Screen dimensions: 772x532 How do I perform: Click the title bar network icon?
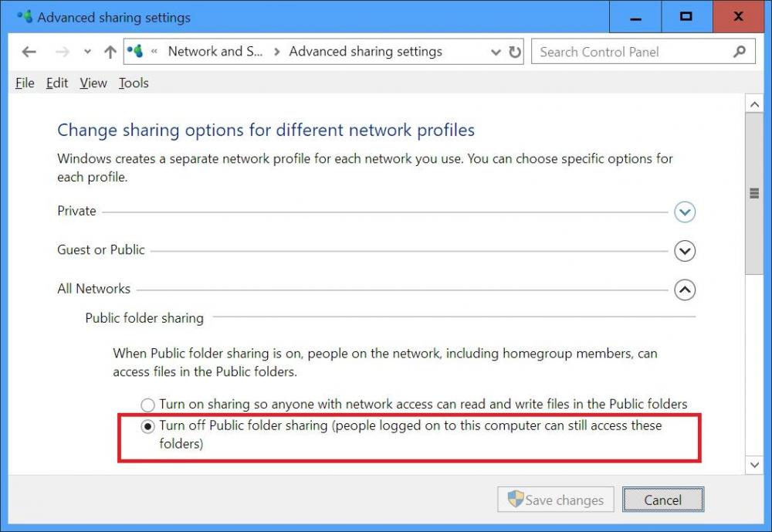pyautogui.click(x=25, y=17)
